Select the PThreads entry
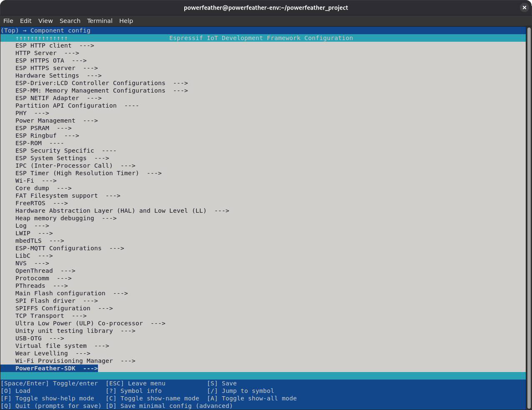Image resolution: width=532 pixels, height=410 pixels. (42, 286)
